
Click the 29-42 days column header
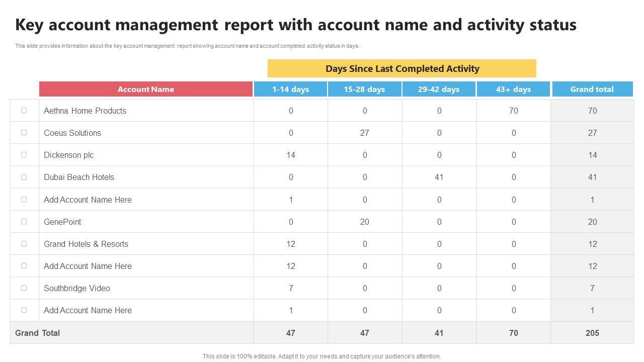439,89
